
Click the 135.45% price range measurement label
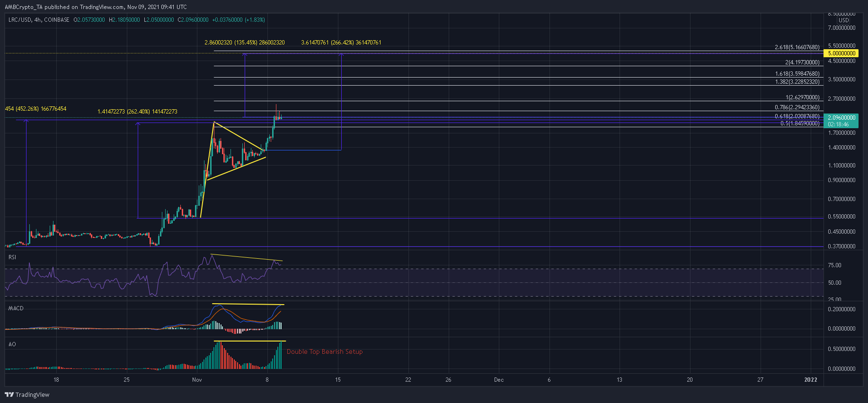point(246,43)
